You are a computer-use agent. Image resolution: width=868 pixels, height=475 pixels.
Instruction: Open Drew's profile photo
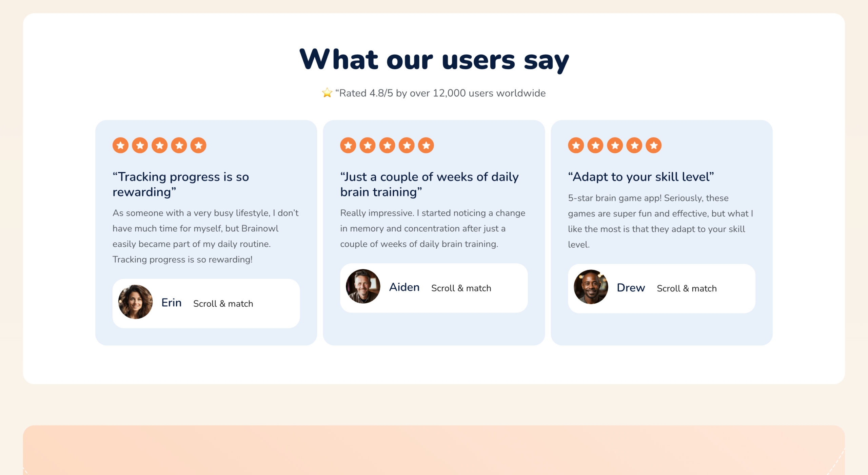[x=591, y=287]
